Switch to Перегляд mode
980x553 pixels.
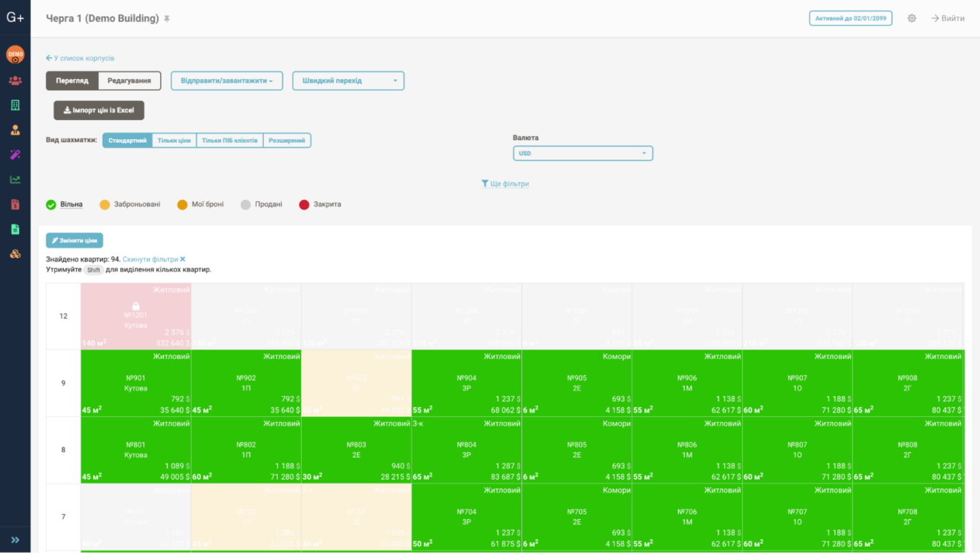pyautogui.click(x=73, y=81)
